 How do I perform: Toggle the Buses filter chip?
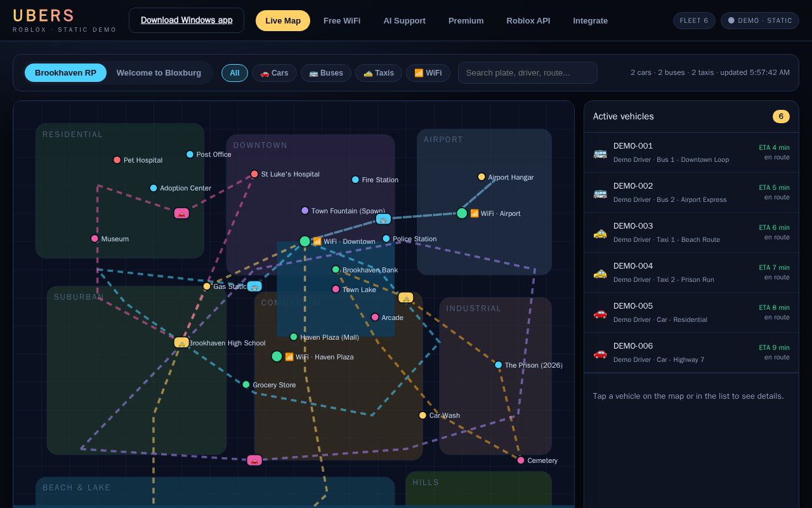click(326, 73)
